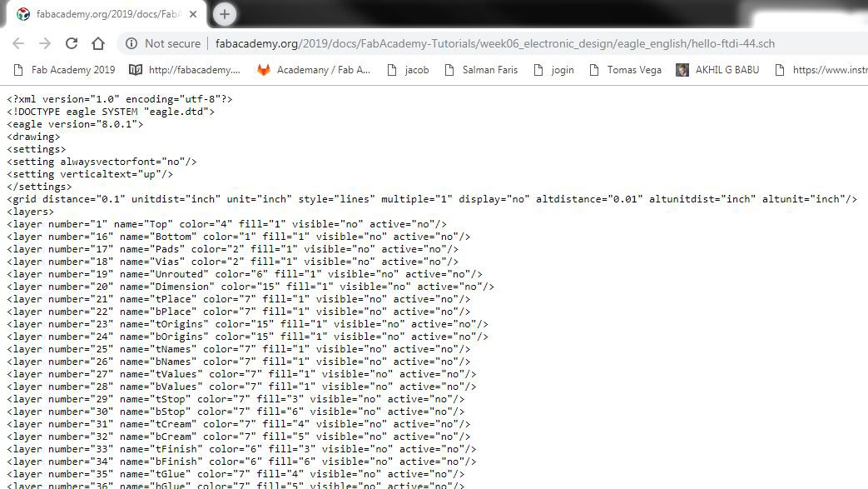Click the layer name="bFinish" line

[x=241, y=462]
